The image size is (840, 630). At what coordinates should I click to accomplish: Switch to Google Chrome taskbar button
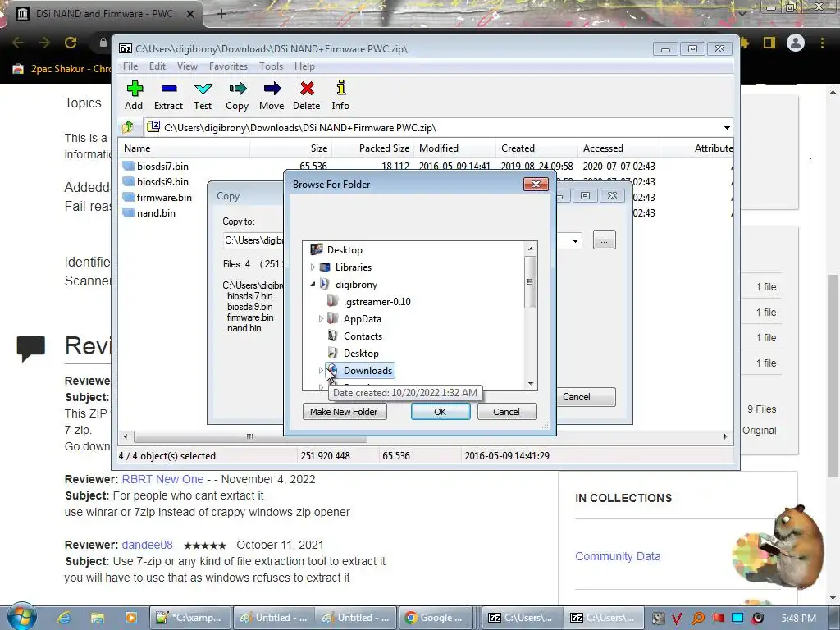(437, 618)
